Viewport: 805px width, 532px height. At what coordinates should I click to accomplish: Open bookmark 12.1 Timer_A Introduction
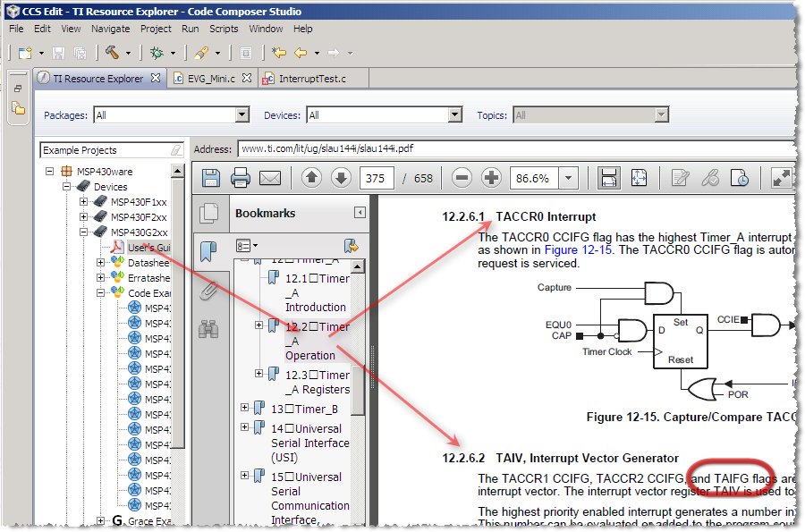317,293
